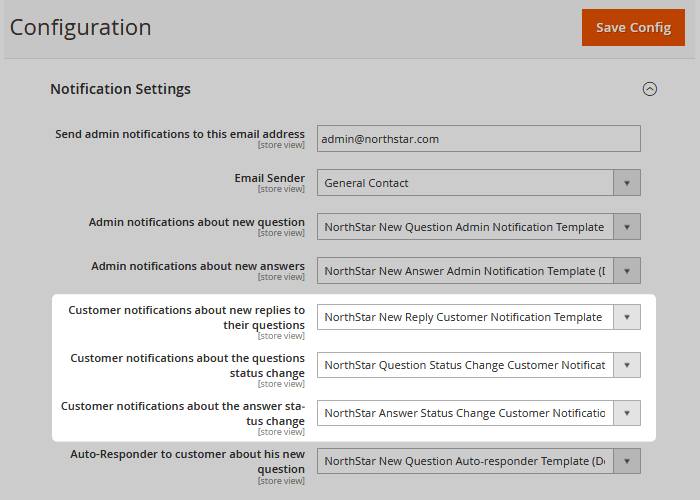Open Customer notifications about questions status change dropdown
Screen dimensions: 700x500
tap(479, 365)
